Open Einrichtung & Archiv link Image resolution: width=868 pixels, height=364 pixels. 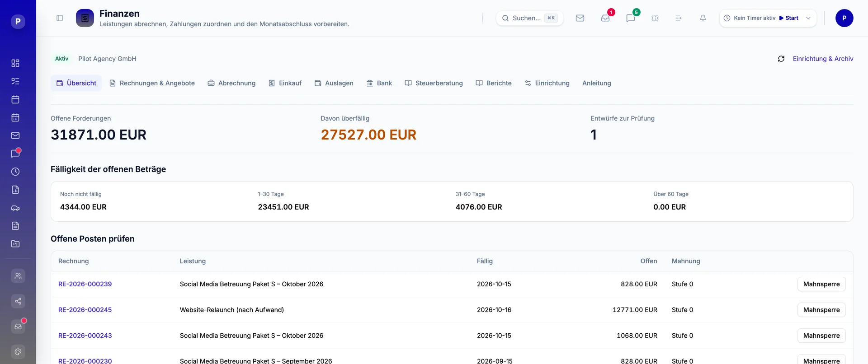(x=823, y=59)
